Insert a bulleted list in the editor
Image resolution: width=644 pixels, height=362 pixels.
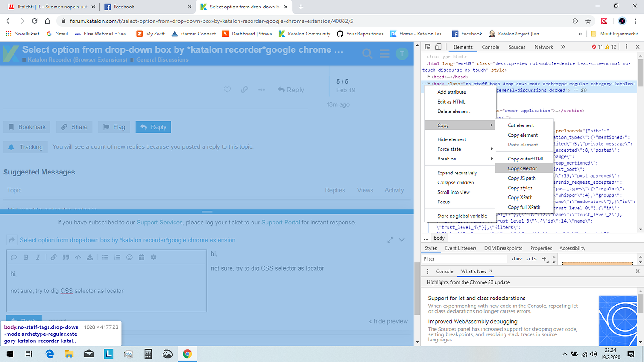tap(105, 257)
